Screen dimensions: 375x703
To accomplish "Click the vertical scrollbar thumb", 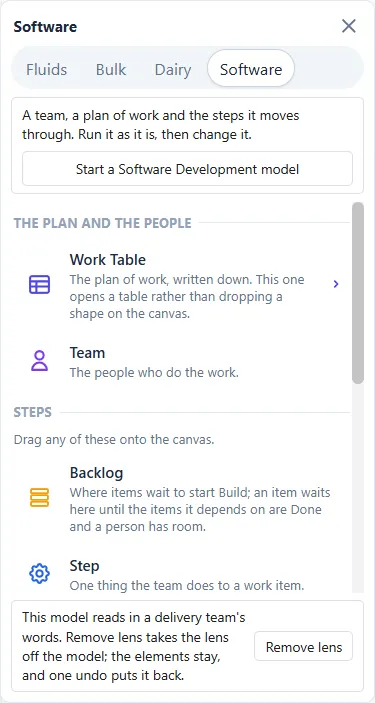I will click(358, 293).
